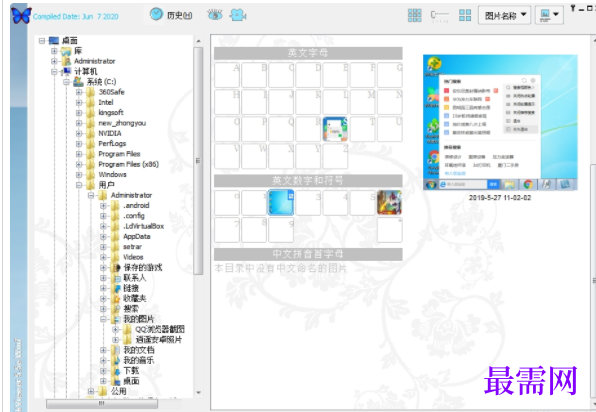Click the 2019-5-27 11-02-02 filename label
The image size is (596, 412).
point(500,198)
